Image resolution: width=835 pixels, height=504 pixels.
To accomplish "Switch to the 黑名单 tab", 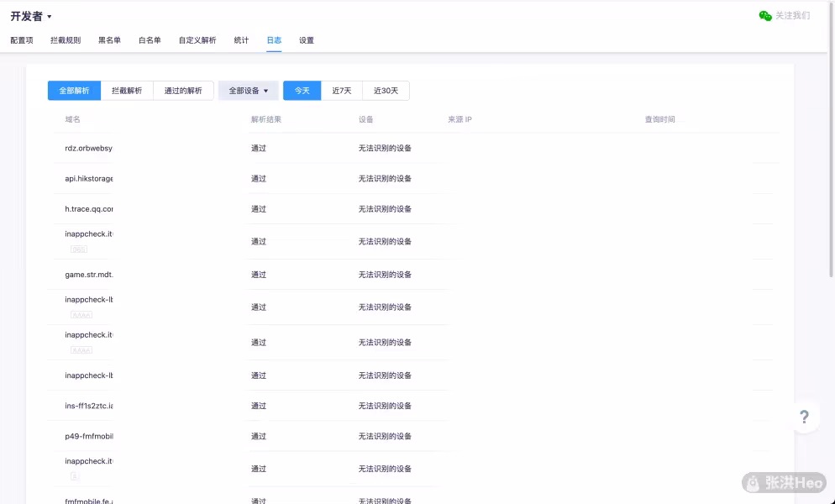I will click(x=109, y=40).
